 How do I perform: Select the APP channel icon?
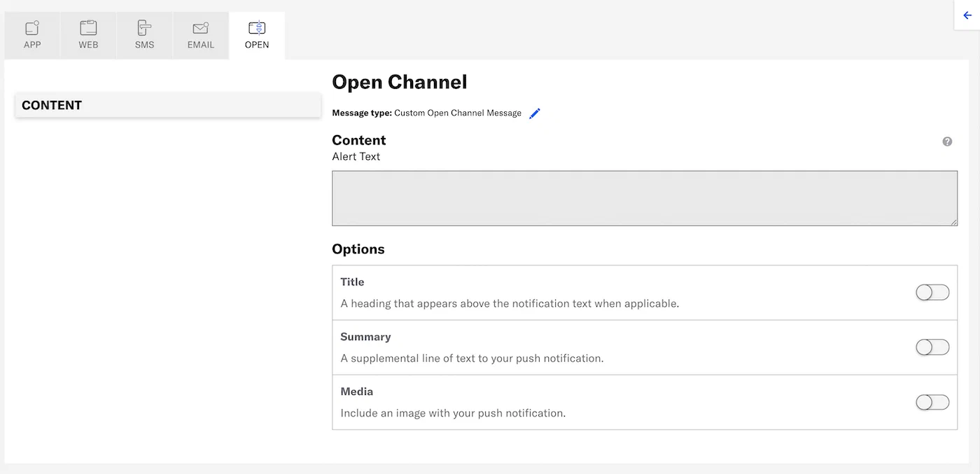pos(32,34)
